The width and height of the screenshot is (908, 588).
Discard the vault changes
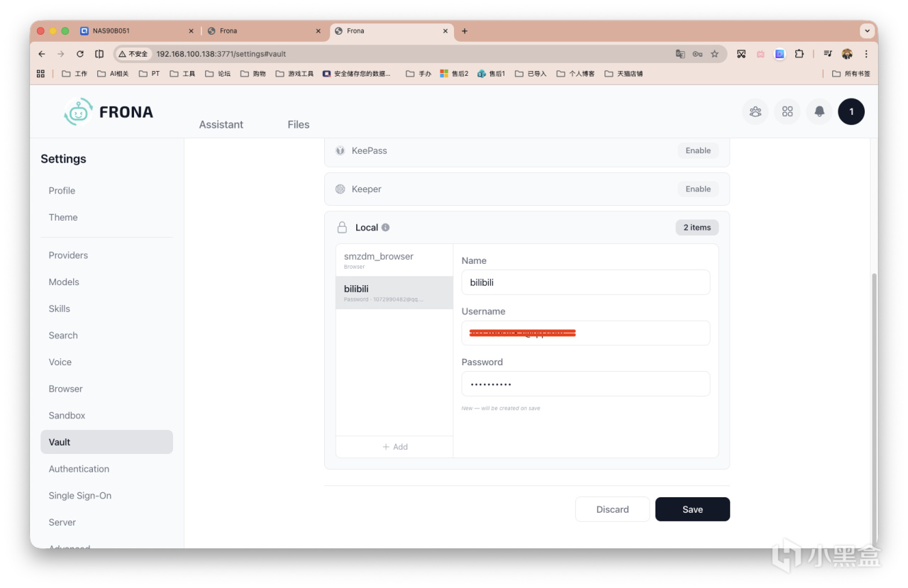point(612,509)
